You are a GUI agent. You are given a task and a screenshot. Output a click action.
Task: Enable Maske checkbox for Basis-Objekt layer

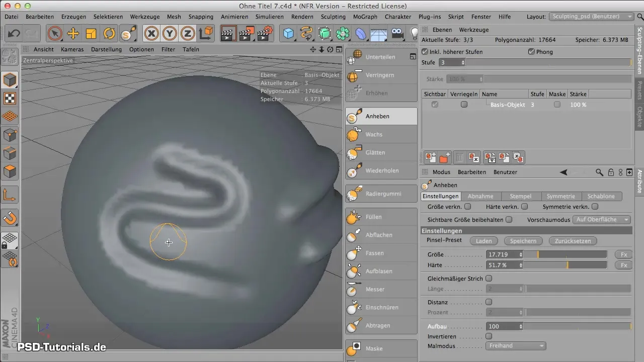click(557, 105)
